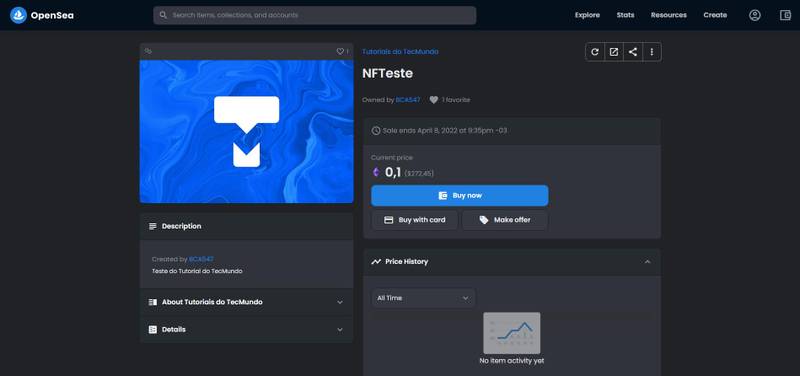
Task: Refresh the item metadata
Action: pyautogui.click(x=594, y=52)
